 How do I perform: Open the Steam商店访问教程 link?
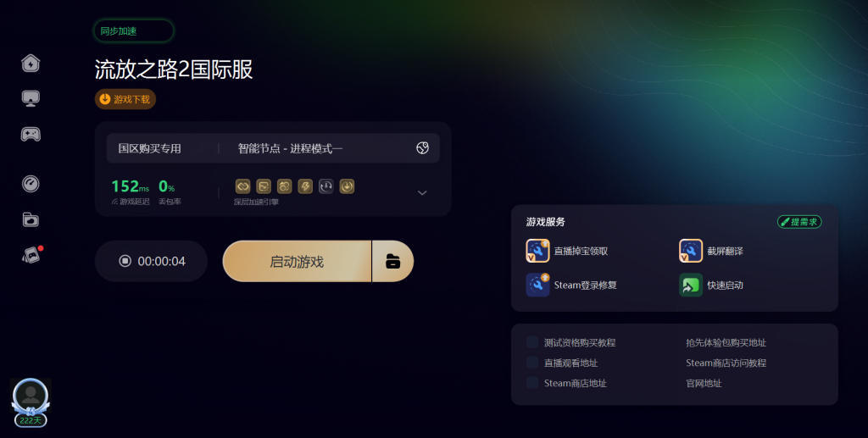(x=726, y=363)
